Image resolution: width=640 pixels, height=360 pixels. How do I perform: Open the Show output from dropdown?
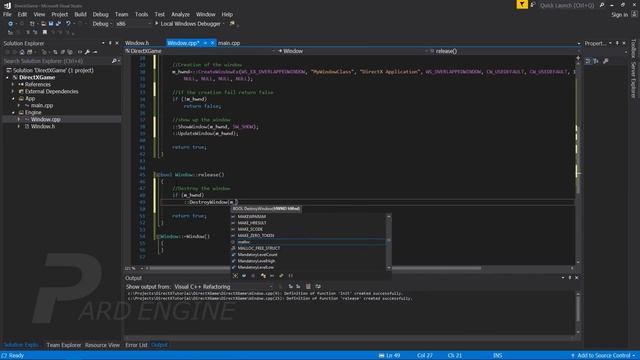tap(223, 287)
